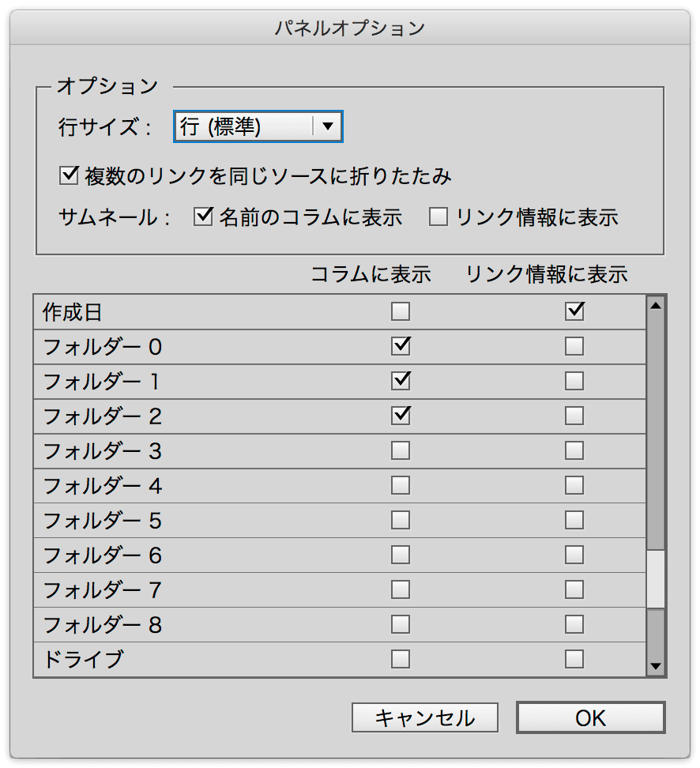Viewport: 700px width, 768px height.
Task: Uncheck フォルダー 1 column display checkbox
Action: click(401, 381)
